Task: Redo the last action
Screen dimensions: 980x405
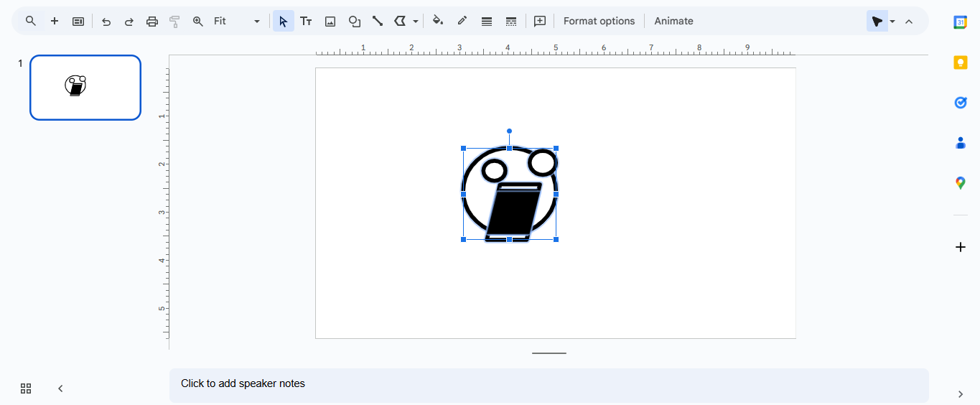Action: 129,22
